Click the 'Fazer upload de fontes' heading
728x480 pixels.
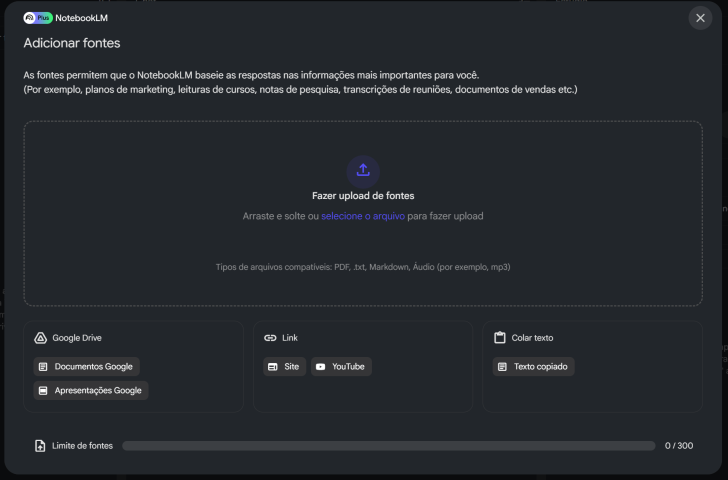363,196
